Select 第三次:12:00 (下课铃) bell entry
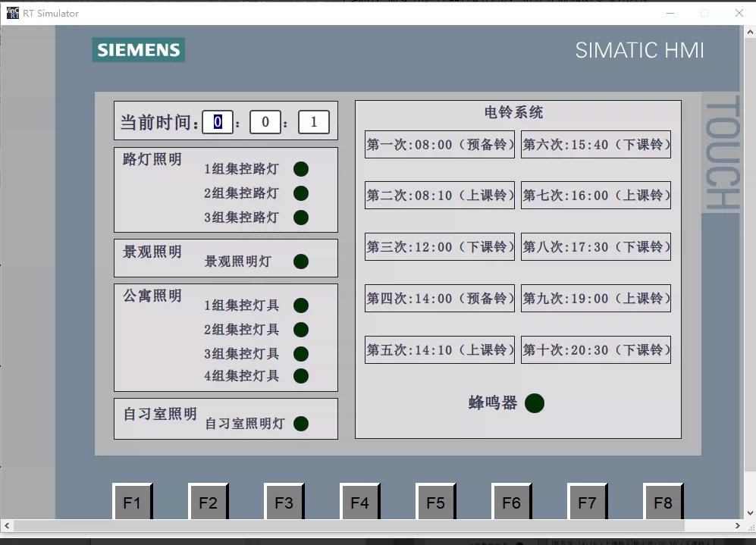 coord(440,246)
